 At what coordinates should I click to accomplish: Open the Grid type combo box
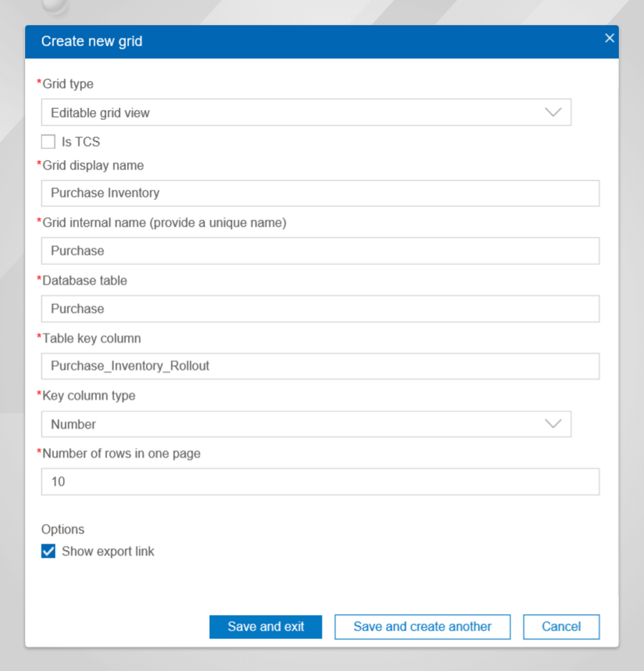(x=306, y=112)
